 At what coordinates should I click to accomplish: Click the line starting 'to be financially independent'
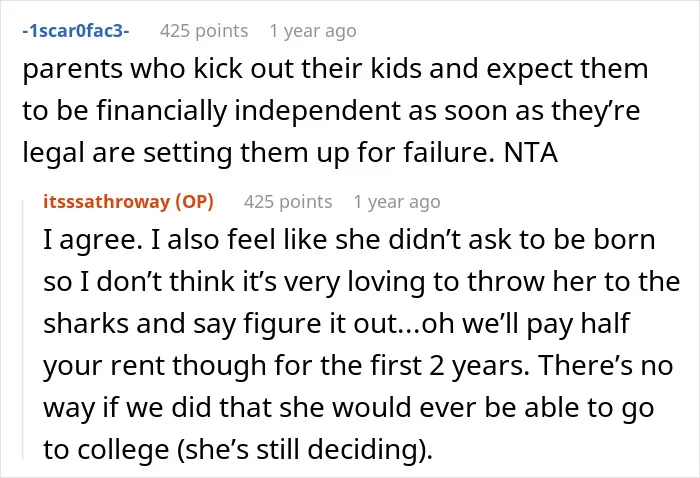(331, 111)
